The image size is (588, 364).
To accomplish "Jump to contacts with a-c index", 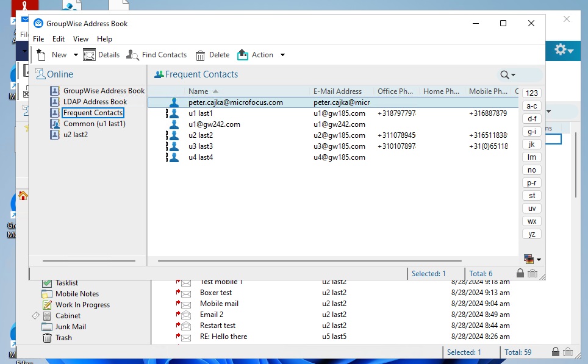I will click(x=532, y=105).
